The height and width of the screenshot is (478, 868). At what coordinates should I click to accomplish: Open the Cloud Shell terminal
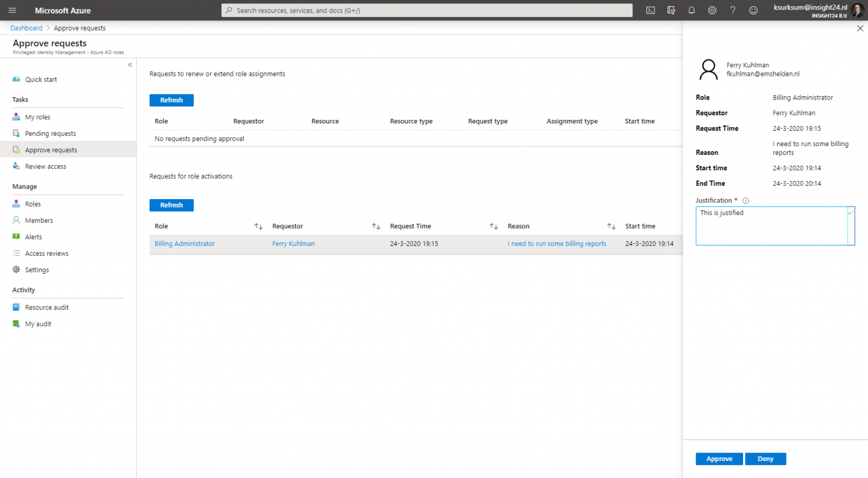pyautogui.click(x=650, y=10)
